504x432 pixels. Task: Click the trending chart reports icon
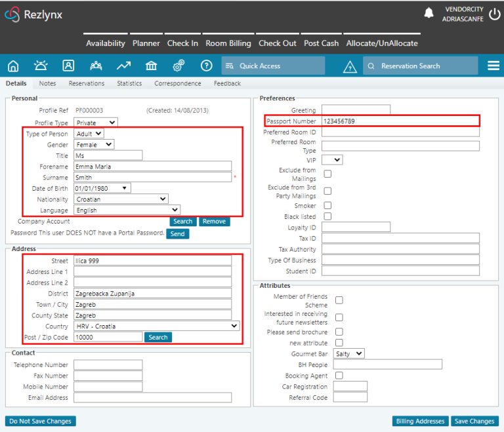pos(123,66)
